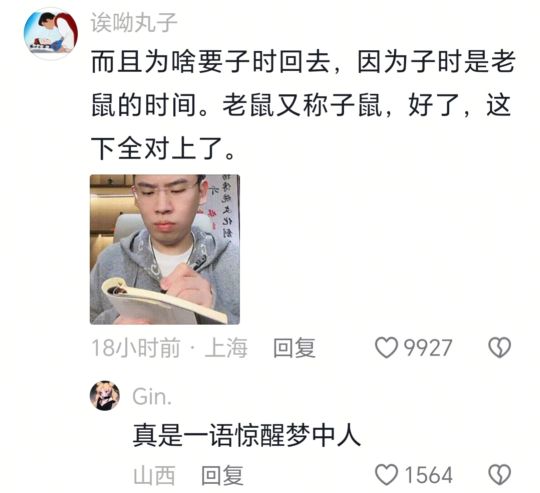The width and height of the screenshot is (540, 493).
Task: Click the 18小时前 timestamp
Action: 136,348
